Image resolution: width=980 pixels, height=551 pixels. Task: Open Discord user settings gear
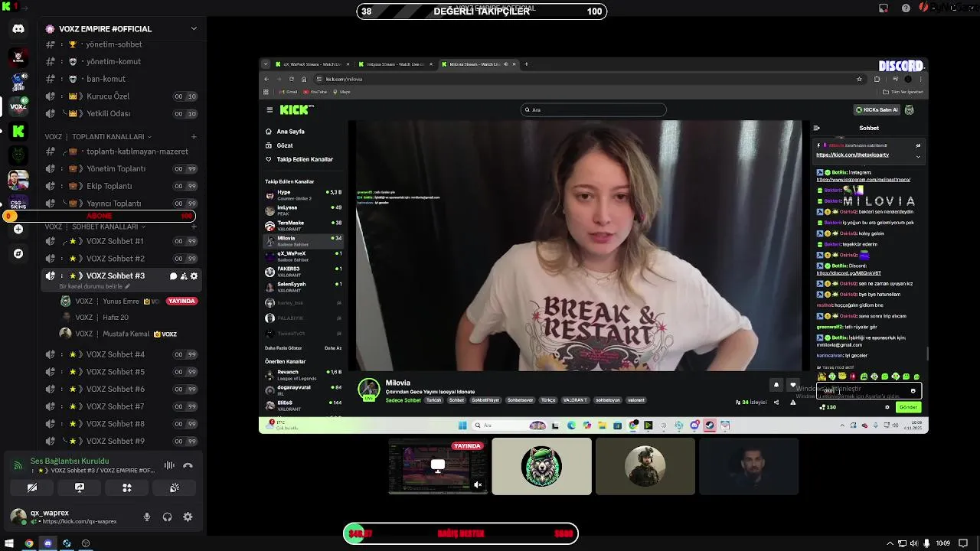(188, 517)
